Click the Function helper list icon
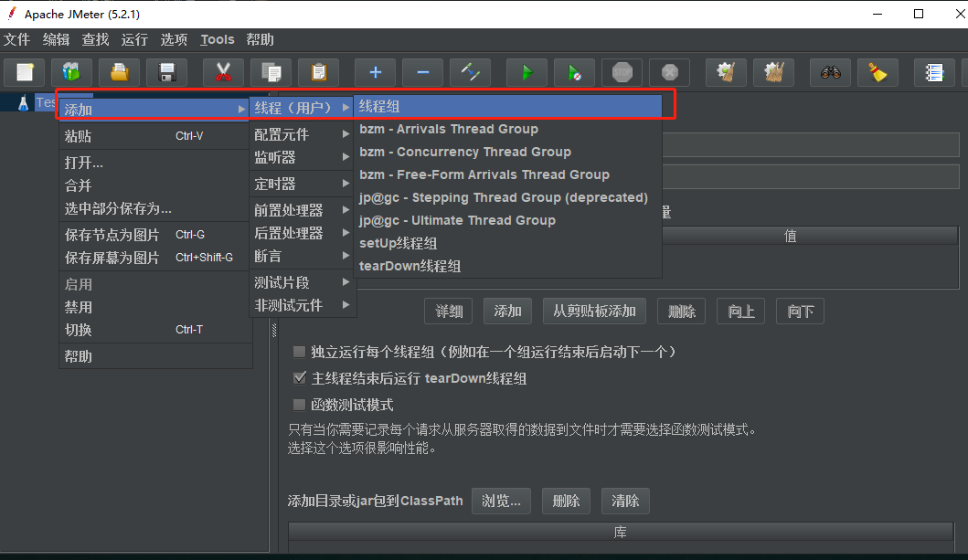Image resolution: width=968 pixels, height=560 pixels. [935, 72]
